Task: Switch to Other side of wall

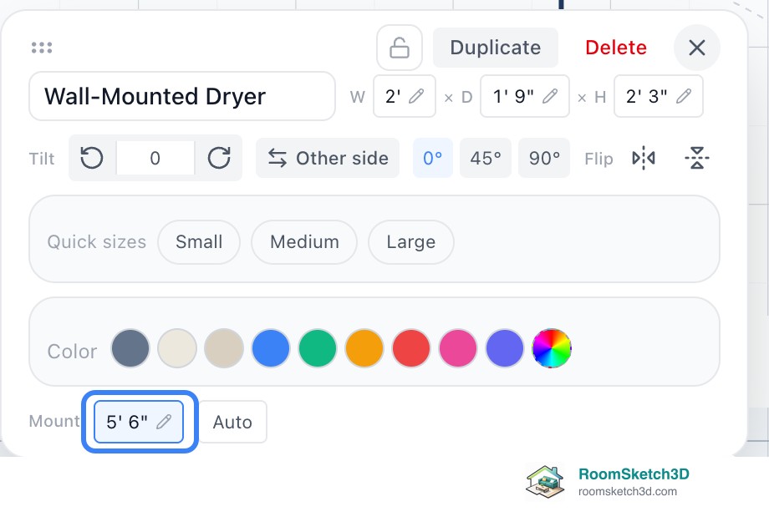Action: pos(328,158)
